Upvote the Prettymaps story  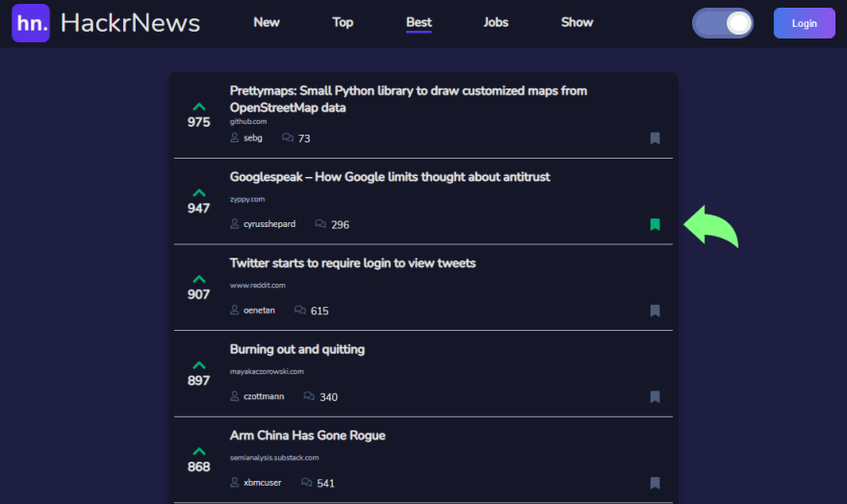(199, 107)
